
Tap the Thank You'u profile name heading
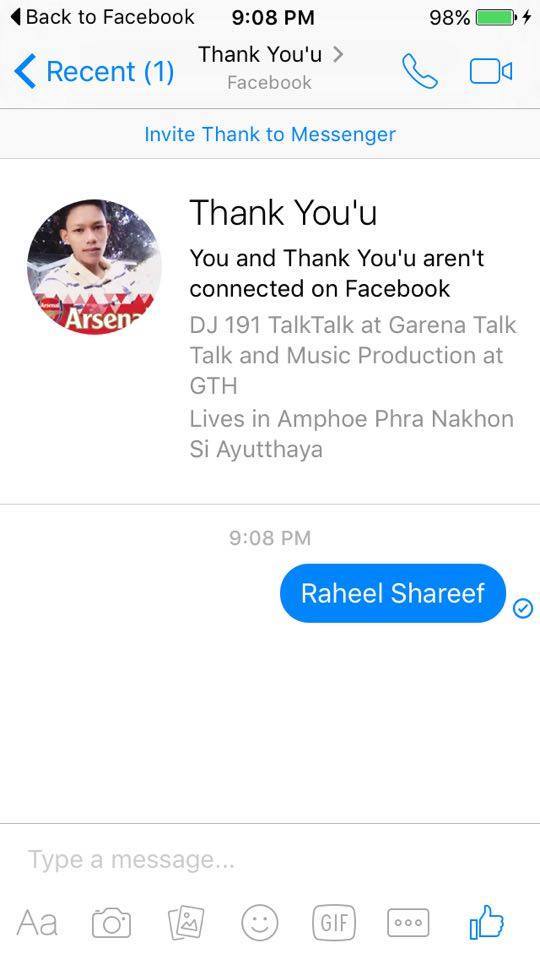(283, 212)
